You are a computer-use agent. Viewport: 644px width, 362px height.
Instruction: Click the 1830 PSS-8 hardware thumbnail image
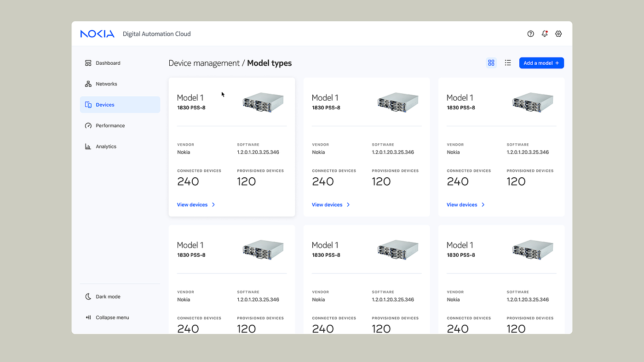(263, 103)
